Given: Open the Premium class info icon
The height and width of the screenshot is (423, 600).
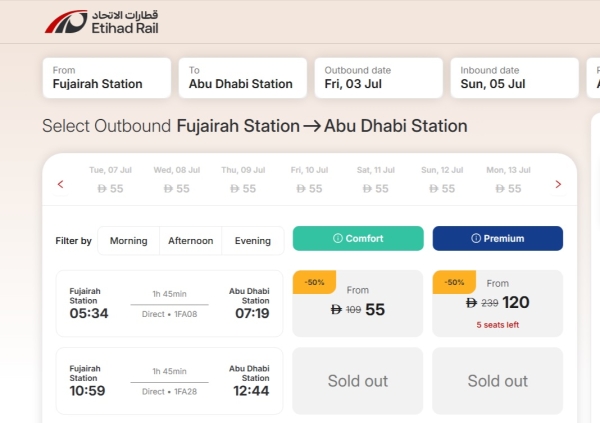Looking at the screenshot, I should tap(476, 238).
